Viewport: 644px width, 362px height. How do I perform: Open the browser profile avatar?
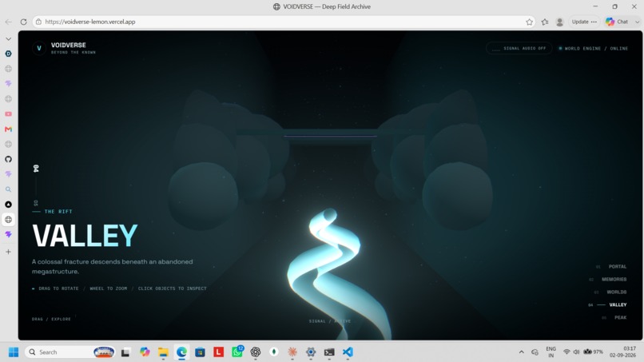pyautogui.click(x=559, y=22)
